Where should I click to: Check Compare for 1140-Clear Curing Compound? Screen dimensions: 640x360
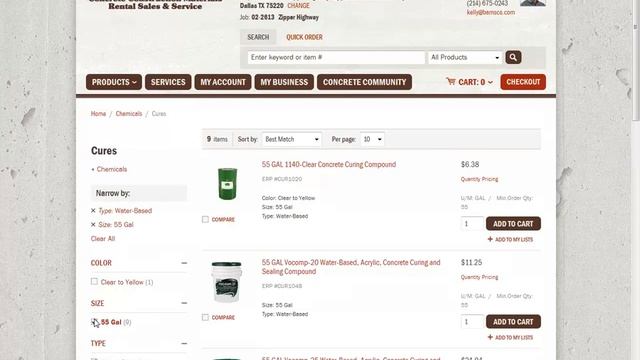205,220
